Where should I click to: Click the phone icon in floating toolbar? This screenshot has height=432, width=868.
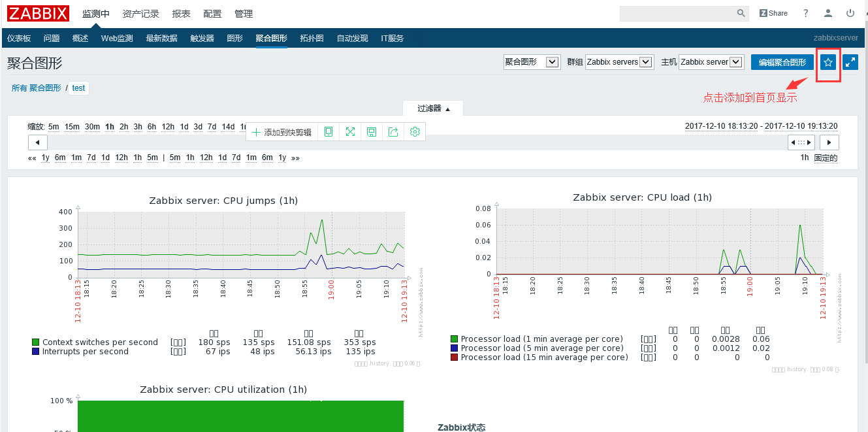(x=329, y=132)
